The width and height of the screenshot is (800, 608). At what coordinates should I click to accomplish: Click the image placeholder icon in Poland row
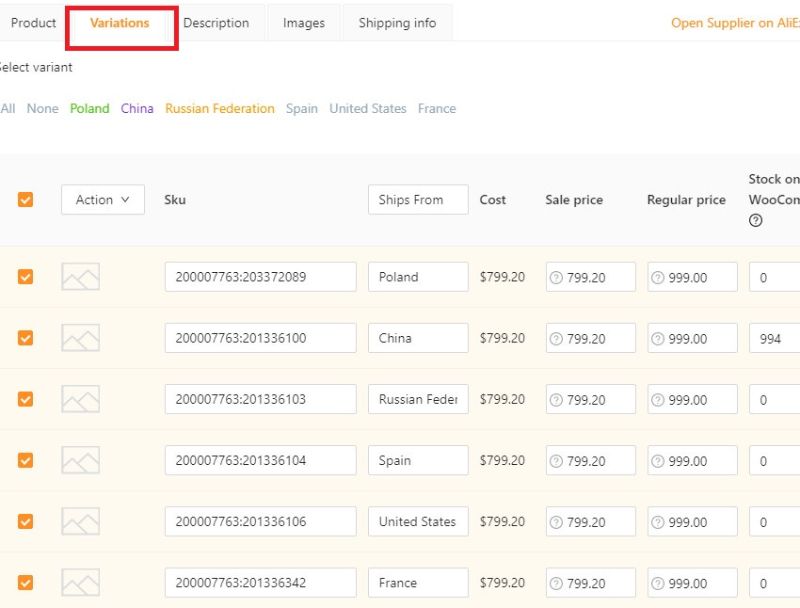80,277
